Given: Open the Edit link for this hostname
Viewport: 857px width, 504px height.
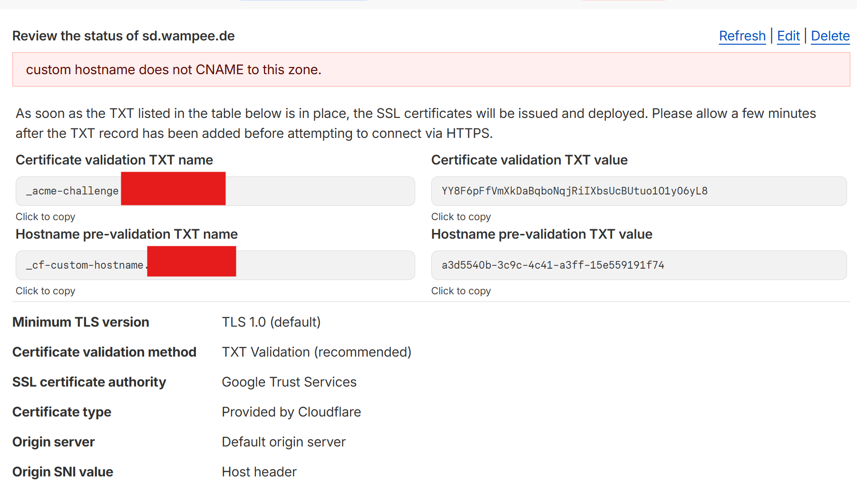Looking at the screenshot, I should pyautogui.click(x=788, y=36).
